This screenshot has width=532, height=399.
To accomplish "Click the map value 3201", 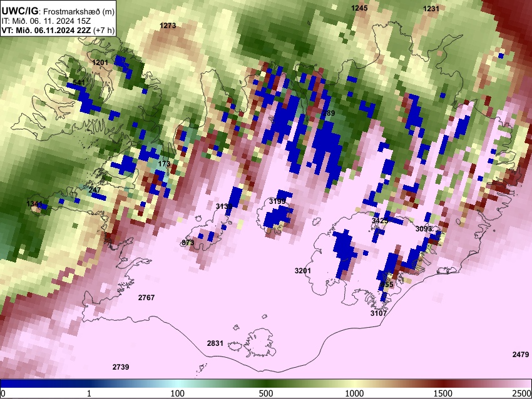I will click(x=303, y=271).
